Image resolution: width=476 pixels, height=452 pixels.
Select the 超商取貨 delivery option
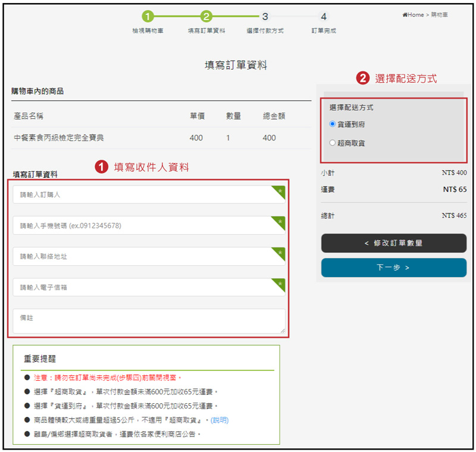point(333,143)
